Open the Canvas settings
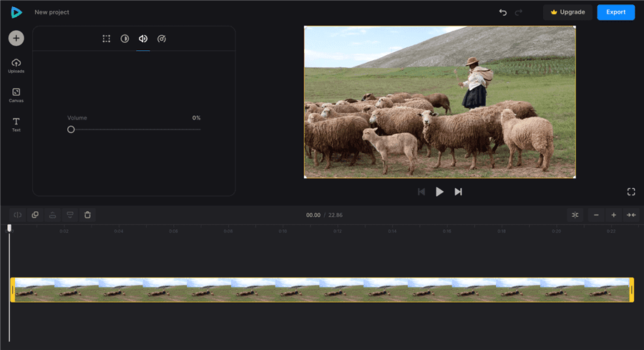Screen dimensions: 644x350 click(x=16, y=95)
